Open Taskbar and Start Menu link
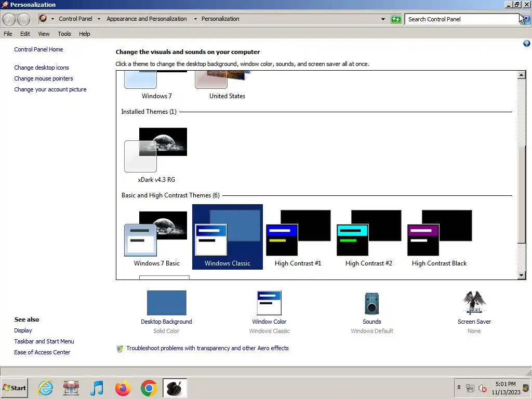 click(44, 341)
